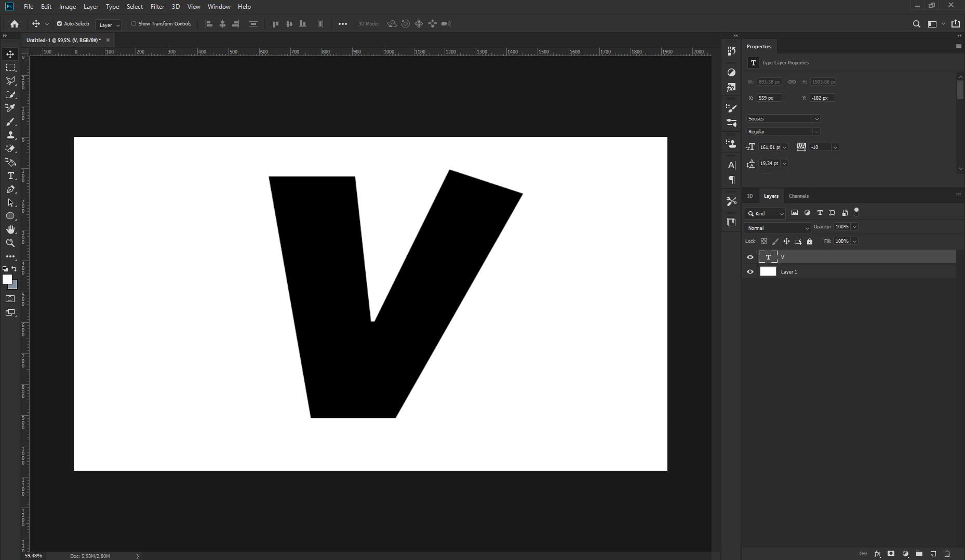Create a new layer icon
The image size is (965, 560).
point(933,554)
